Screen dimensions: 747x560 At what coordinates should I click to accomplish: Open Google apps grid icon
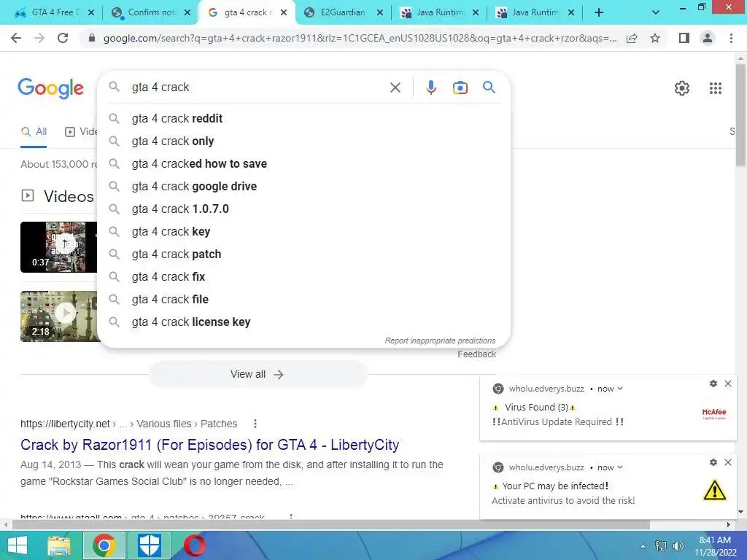[x=716, y=88]
